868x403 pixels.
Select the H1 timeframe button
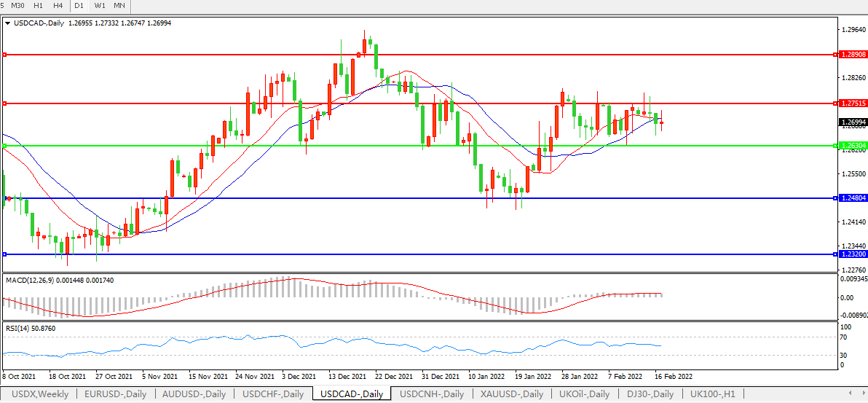(39, 6)
